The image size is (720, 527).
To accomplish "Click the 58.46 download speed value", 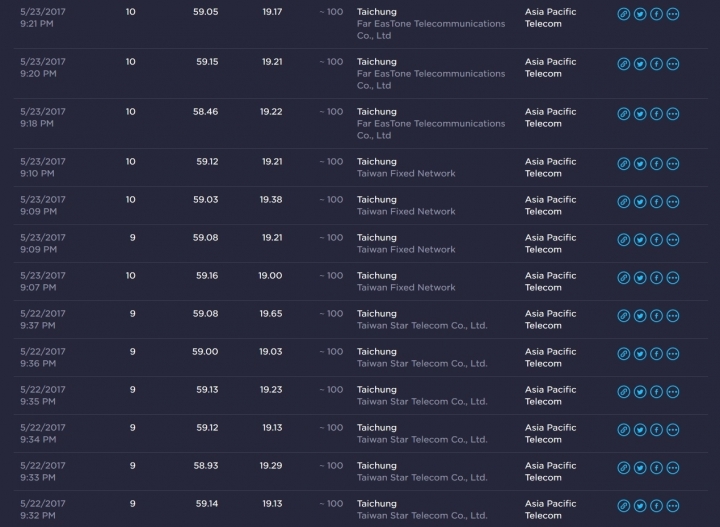I will click(205, 112).
